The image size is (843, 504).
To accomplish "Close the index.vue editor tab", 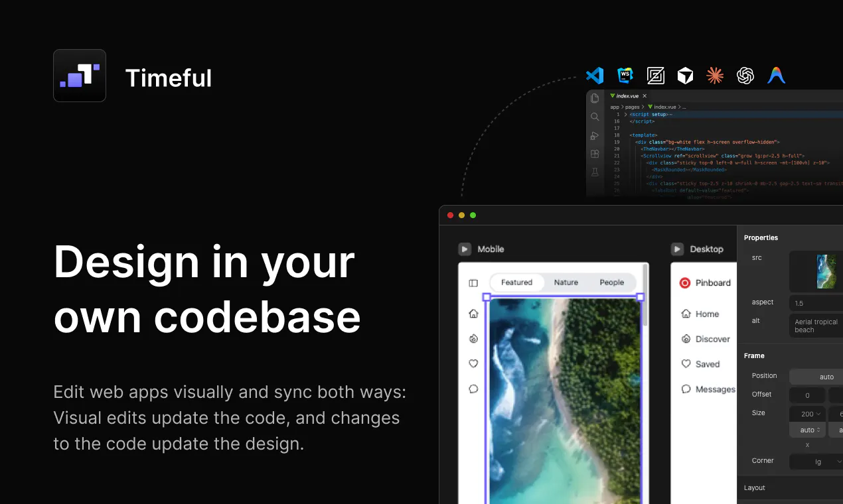I will pyautogui.click(x=645, y=96).
